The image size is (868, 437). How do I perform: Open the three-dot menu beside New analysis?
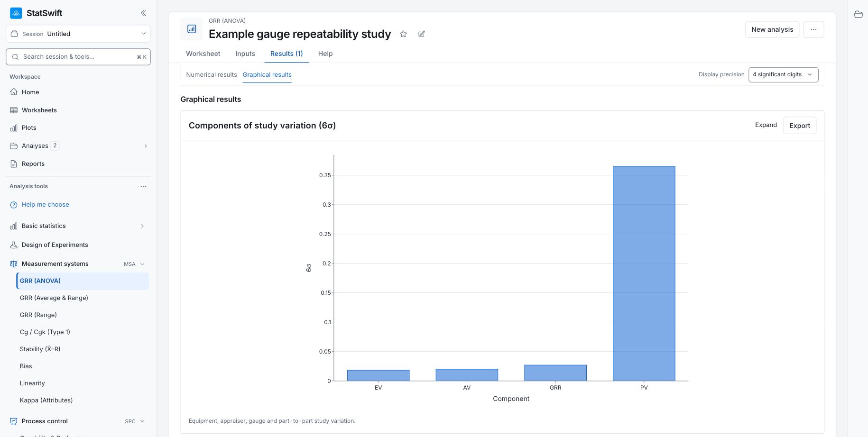813,29
